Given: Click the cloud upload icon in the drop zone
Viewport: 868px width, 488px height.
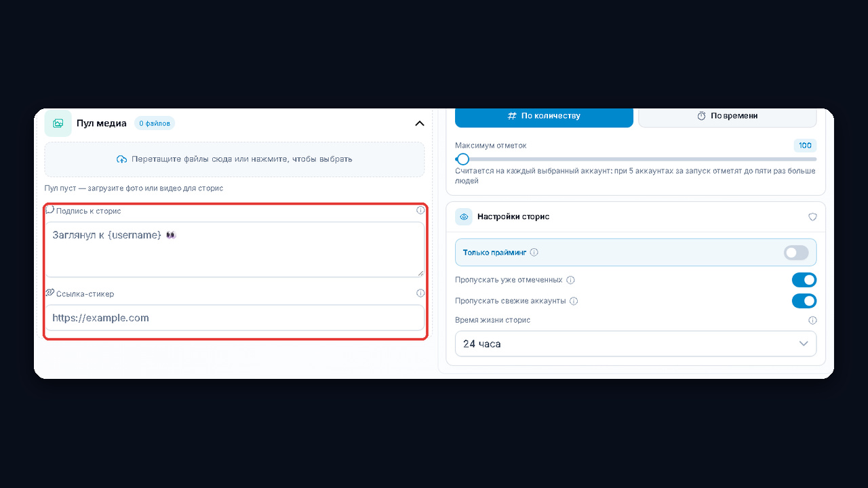Looking at the screenshot, I should [122, 159].
